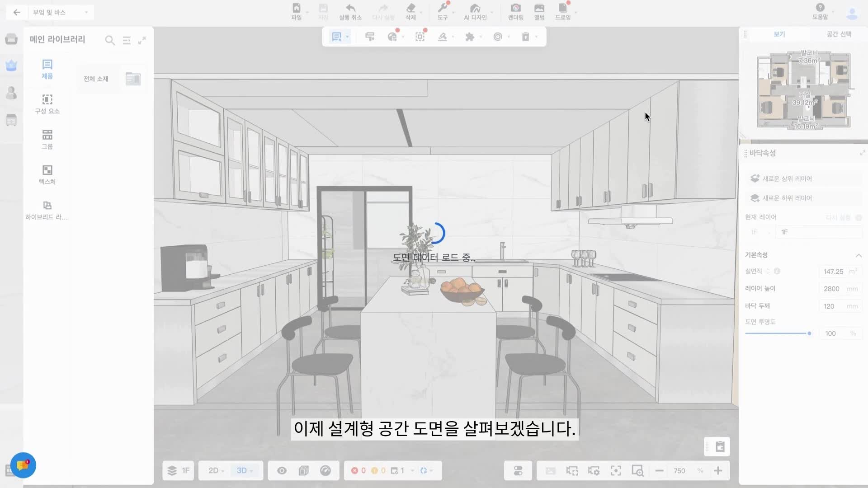
Task: Select the 텍스처 library category icon
Action: (47, 170)
